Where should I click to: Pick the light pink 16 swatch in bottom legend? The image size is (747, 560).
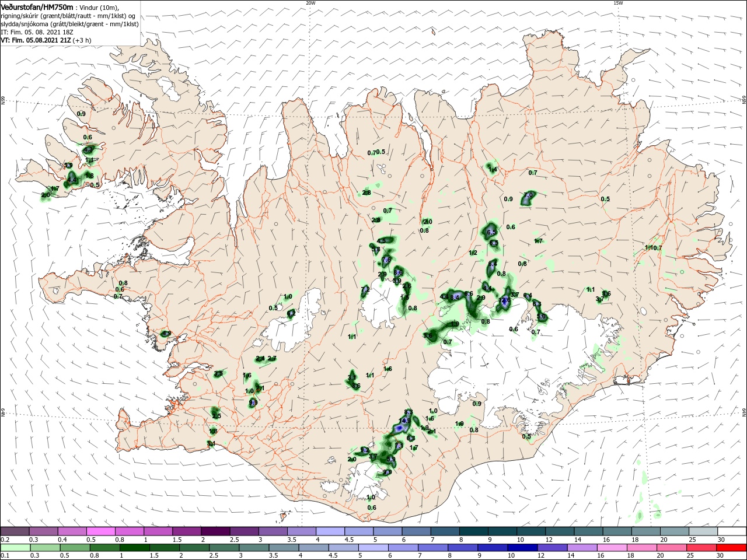click(613, 548)
